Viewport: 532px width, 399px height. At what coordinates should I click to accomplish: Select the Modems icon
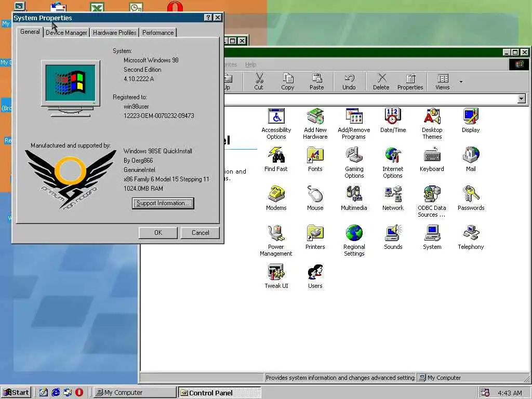click(276, 198)
